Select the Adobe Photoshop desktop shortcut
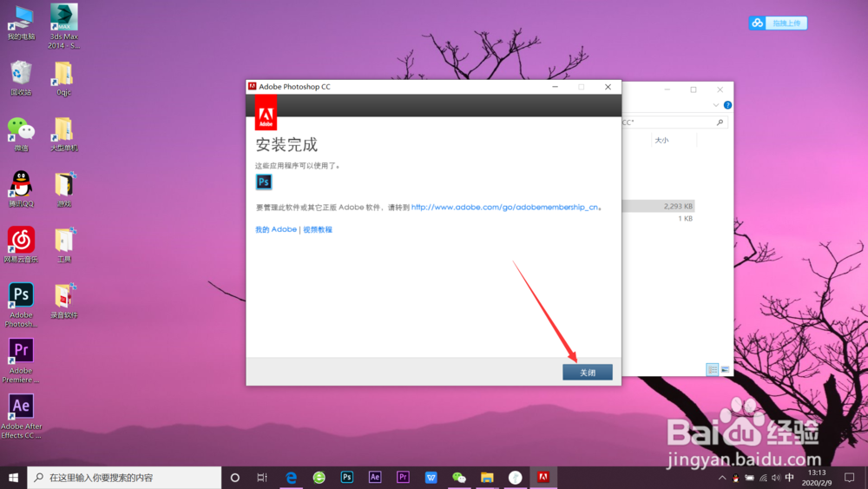The width and height of the screenshot is (868, 489). click(21, 305)
